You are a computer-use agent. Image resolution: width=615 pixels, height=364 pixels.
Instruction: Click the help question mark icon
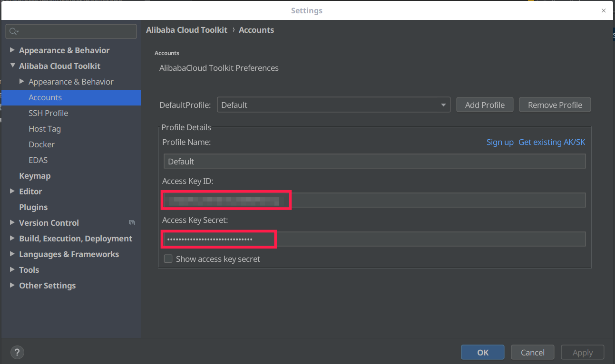17,352
